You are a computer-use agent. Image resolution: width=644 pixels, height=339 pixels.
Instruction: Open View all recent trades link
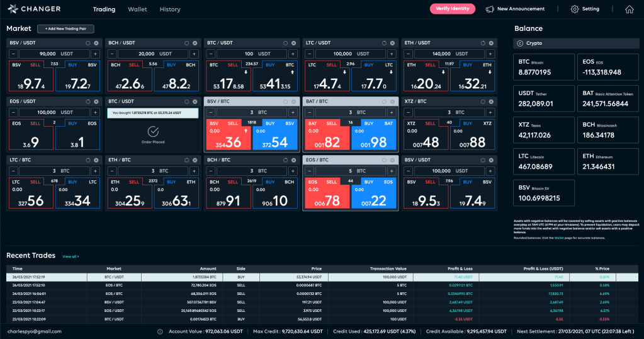71,256
